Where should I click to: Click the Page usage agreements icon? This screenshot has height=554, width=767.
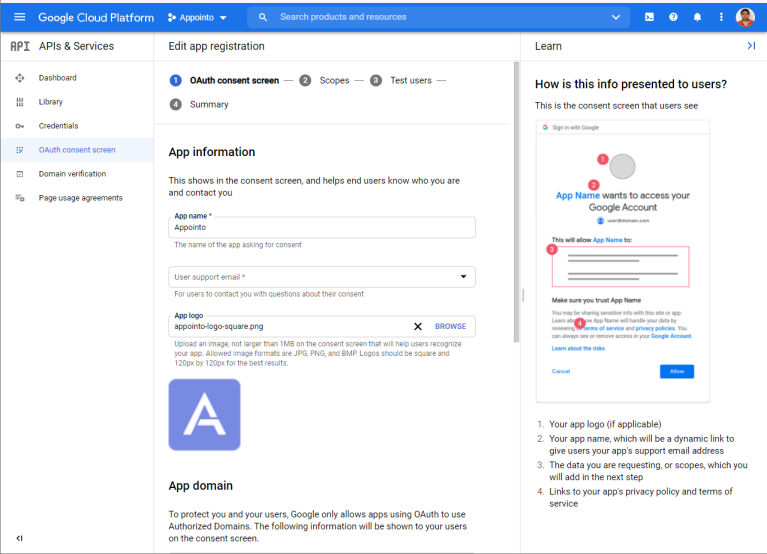click(20, 198)
